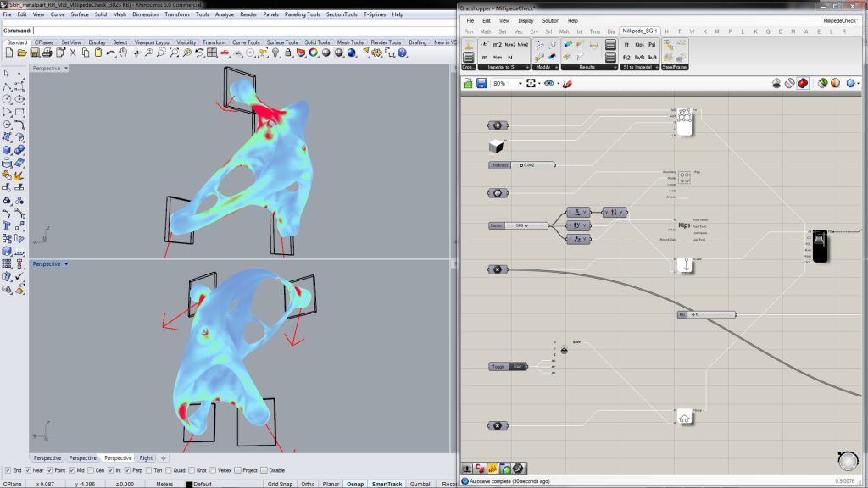This screenshot has height=488, width=868.
Task: Click the Grasshopper save document icon
Action: click(x=483, y=83)
